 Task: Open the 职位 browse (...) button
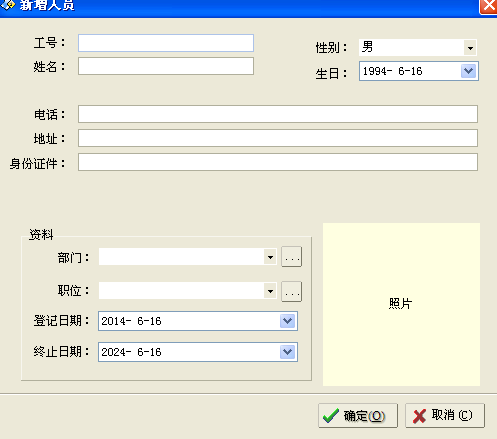point(291,291)
